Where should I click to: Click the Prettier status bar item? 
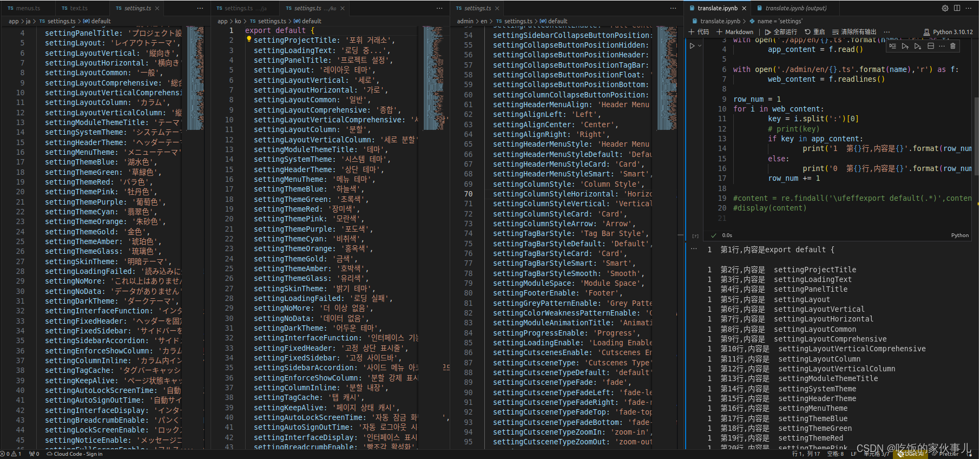point(945,454)
